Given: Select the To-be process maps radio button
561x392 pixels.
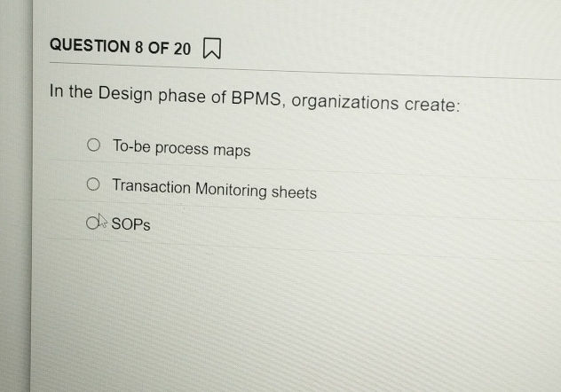Looking at the screenshot, I should click(93, 145).
